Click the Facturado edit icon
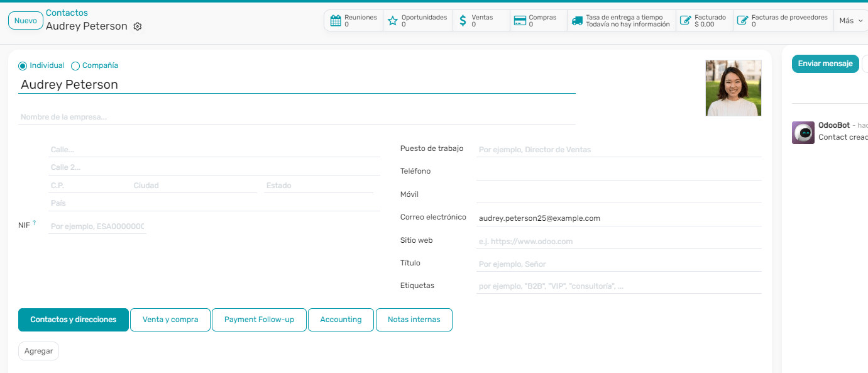868x373 pixels. click(686, 21)
